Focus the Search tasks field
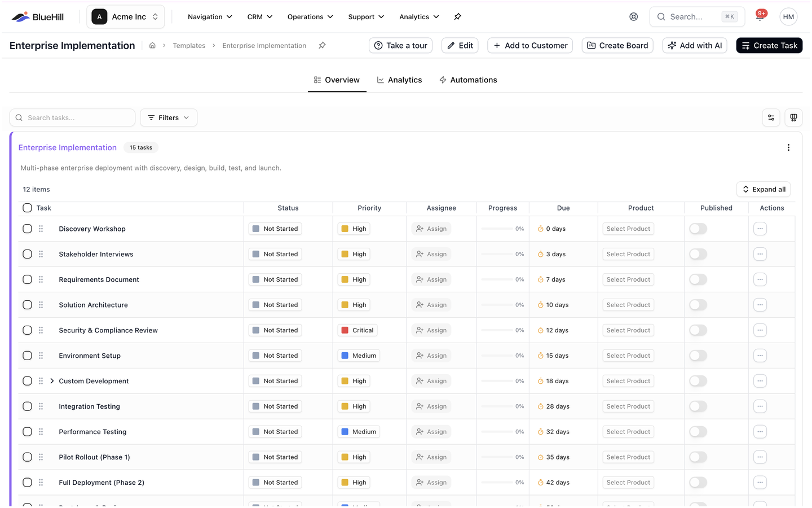Viewport: 812px width, 508px height. pyautogui.click(x=72, y=117)
